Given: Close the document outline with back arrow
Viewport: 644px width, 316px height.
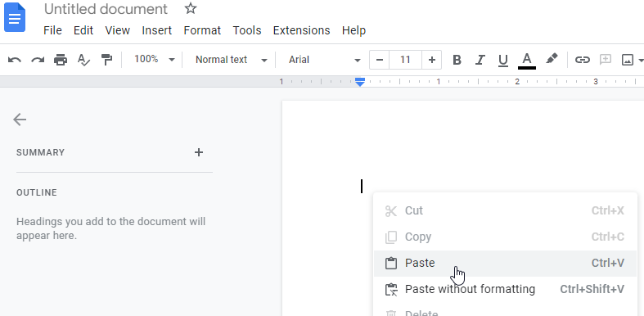Looking at the screenshot, I should point(20,120).
